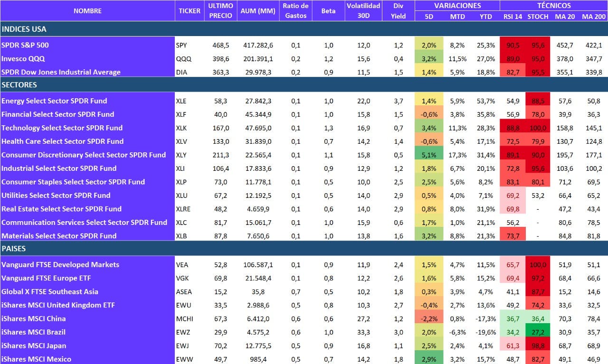Click the 417.282,6 AUM value for SPY
The height and width of the screenshot is (364, 608).
258,46
